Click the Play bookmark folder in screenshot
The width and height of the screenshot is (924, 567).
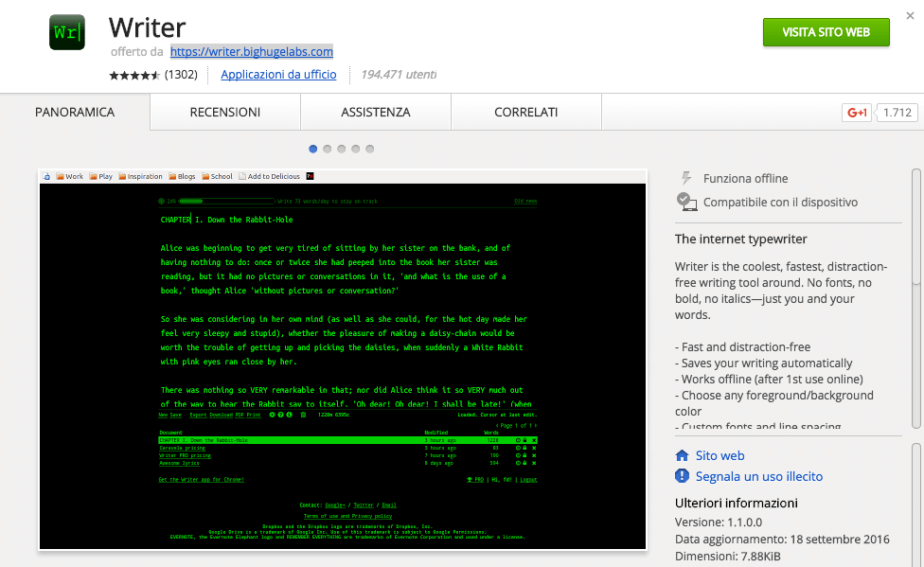(x=100, y=176)
